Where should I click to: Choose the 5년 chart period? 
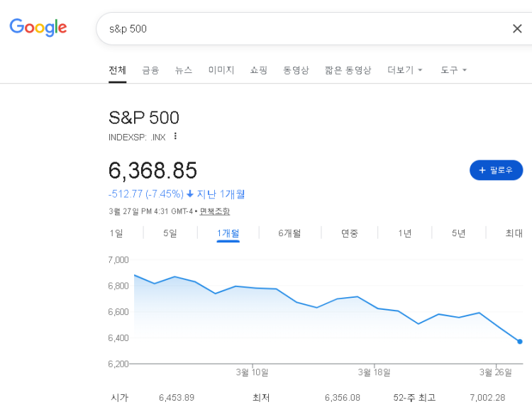(x=459, y=233)
